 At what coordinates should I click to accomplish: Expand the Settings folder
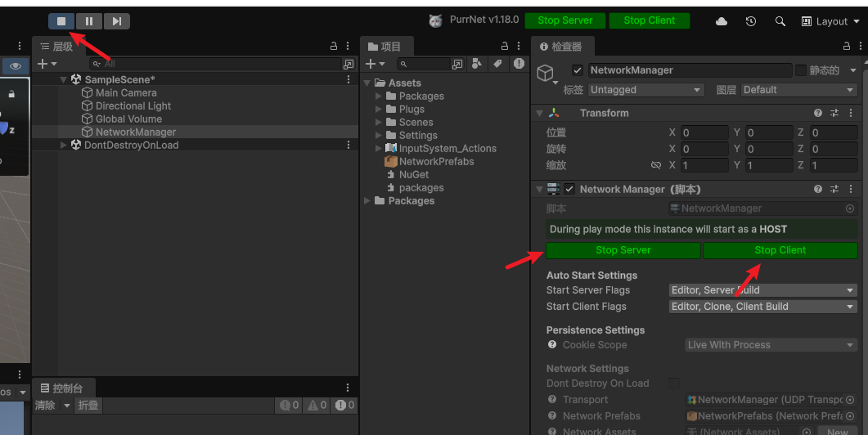379,136
